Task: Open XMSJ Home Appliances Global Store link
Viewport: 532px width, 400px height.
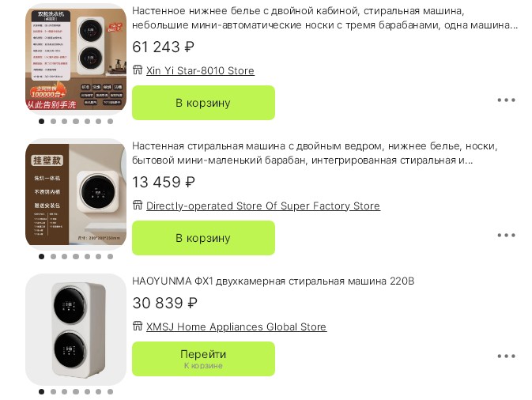Action: (236, 327)
